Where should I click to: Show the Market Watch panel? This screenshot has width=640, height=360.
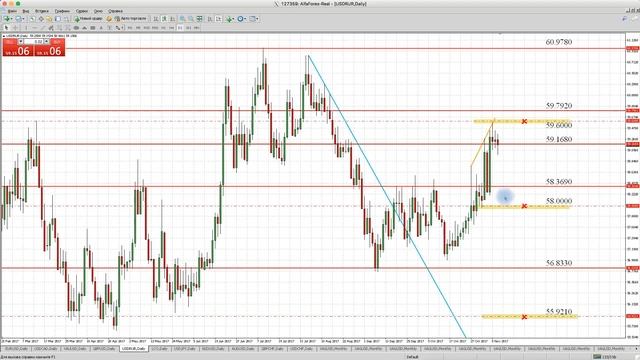click(32, 19)
